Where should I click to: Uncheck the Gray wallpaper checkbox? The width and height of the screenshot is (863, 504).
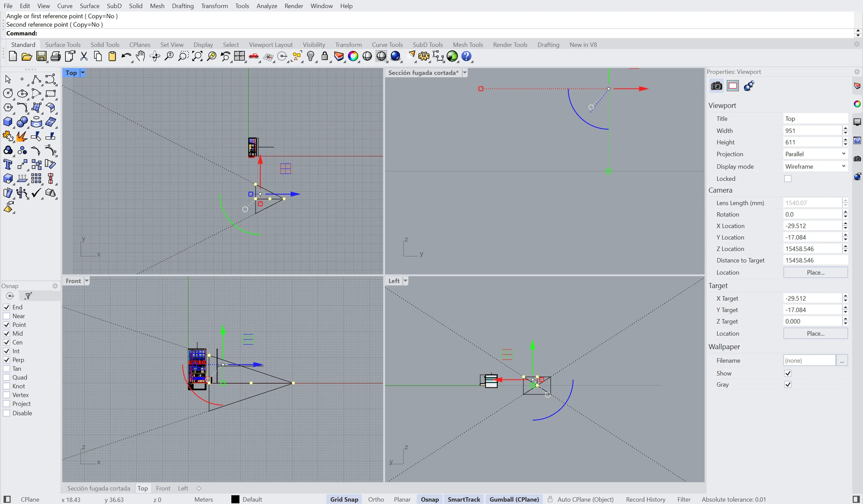tap(788, 384)
